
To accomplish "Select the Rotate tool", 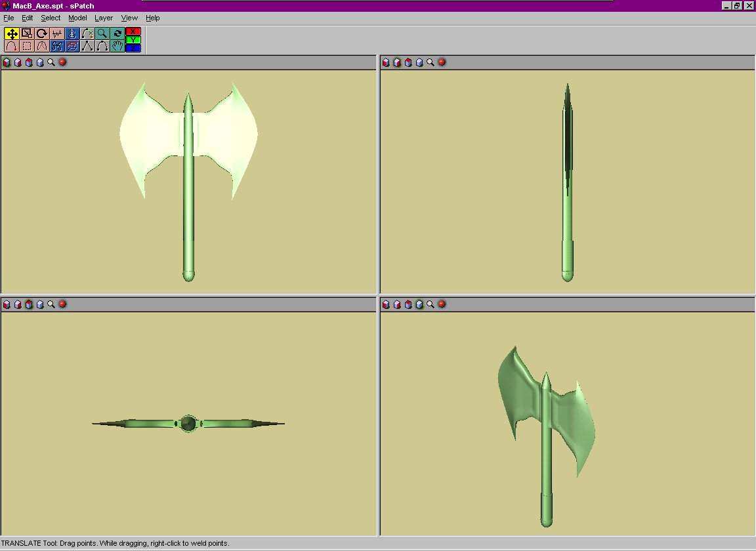I will click(42, 33).
